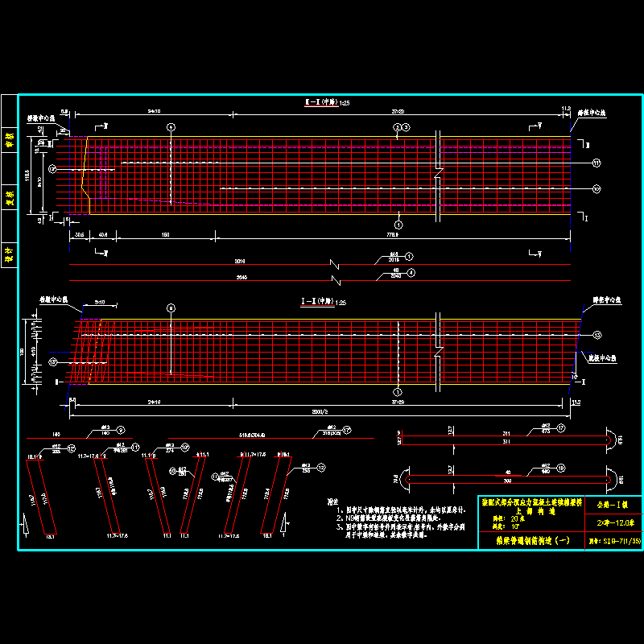Click the '37×20' dimension below the lower section
This screenshot has width=644, height=644.
(x=398, y=402)
